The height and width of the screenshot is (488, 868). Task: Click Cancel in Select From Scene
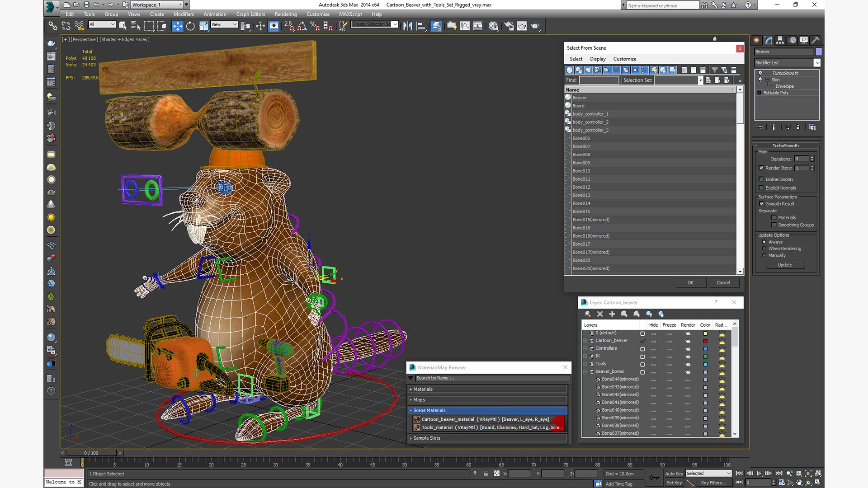pos(723,282)
